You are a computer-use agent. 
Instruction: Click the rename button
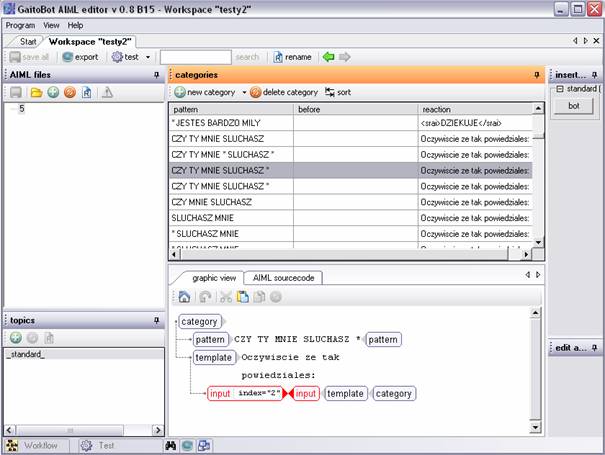pyautogui.click(x=292, y=57)
